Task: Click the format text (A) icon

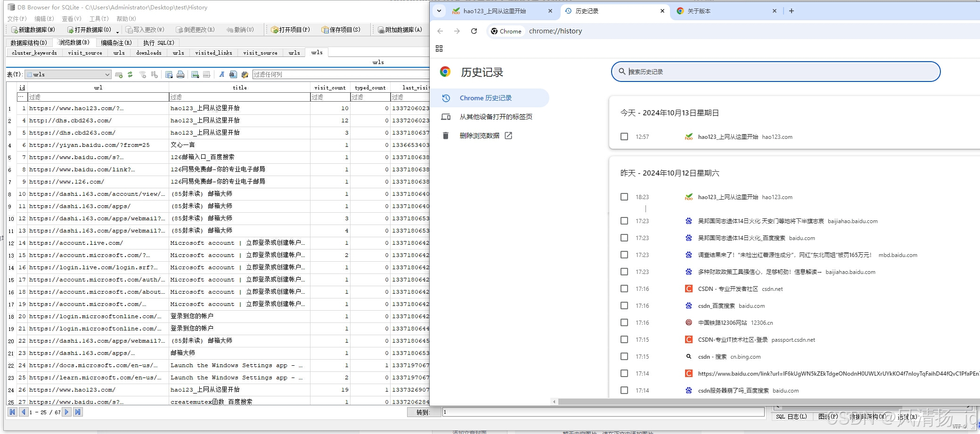Action: (221, 74)
